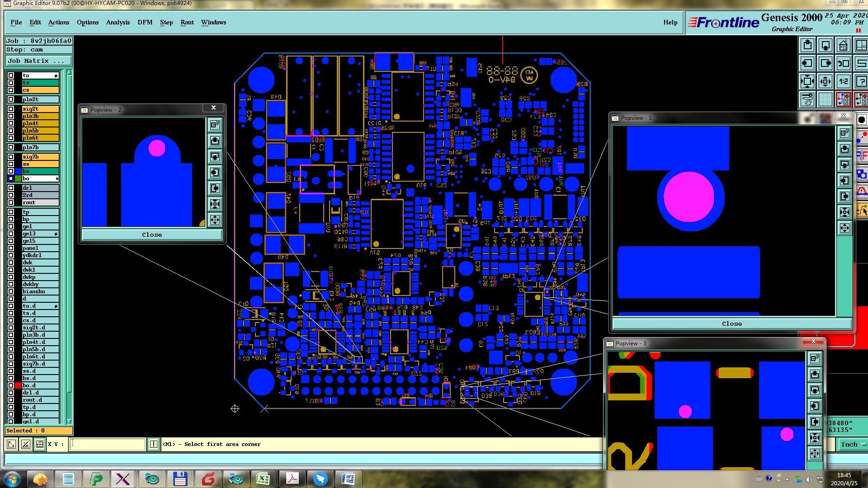This screenshot has width=868, height=488.
Task: Click the home view icon
Action: 843,46
